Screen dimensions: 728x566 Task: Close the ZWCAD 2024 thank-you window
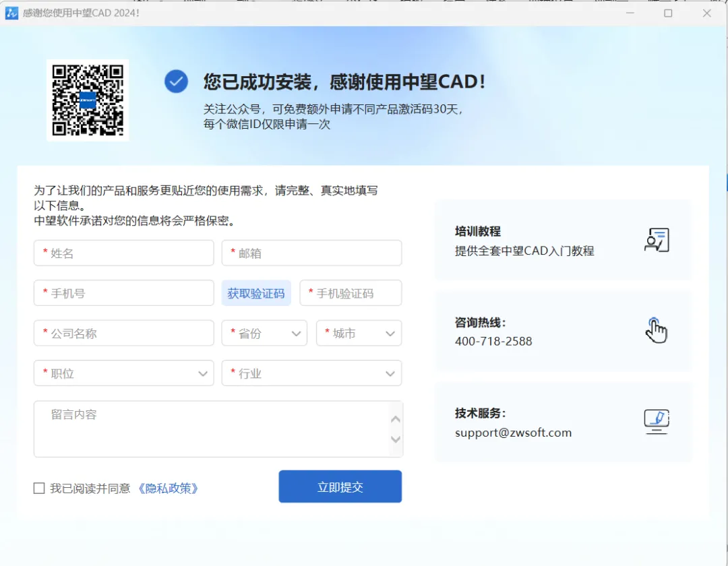(x=706, y=13)
